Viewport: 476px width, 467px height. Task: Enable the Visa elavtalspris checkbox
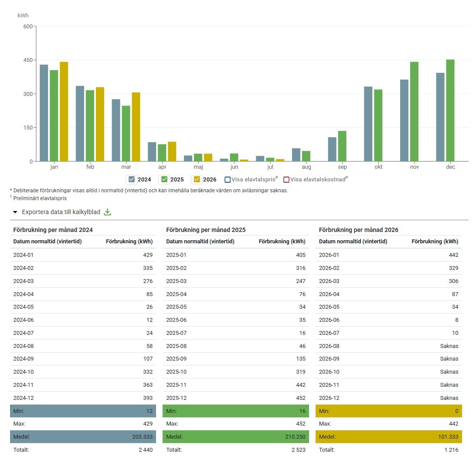pyautogui.click(x=228, y=180)
